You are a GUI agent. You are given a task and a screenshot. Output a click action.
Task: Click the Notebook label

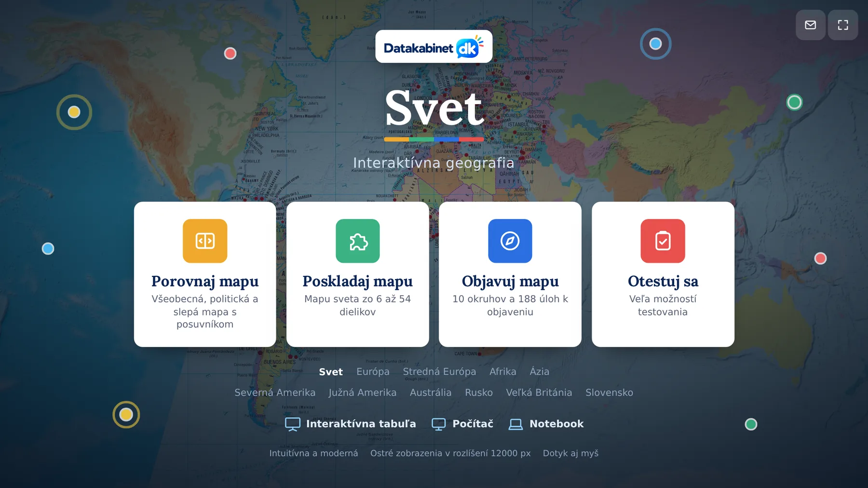(556, 424)
